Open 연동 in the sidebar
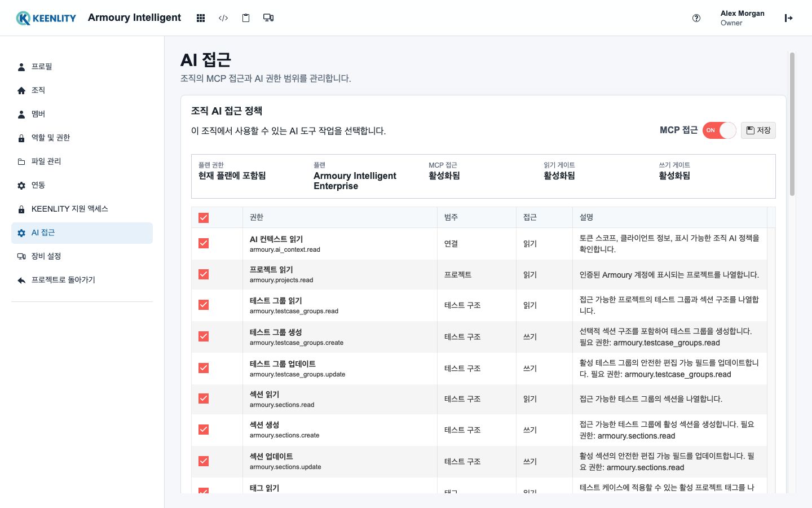This screenshot has width=812, height=508. (x=82, y=185)
